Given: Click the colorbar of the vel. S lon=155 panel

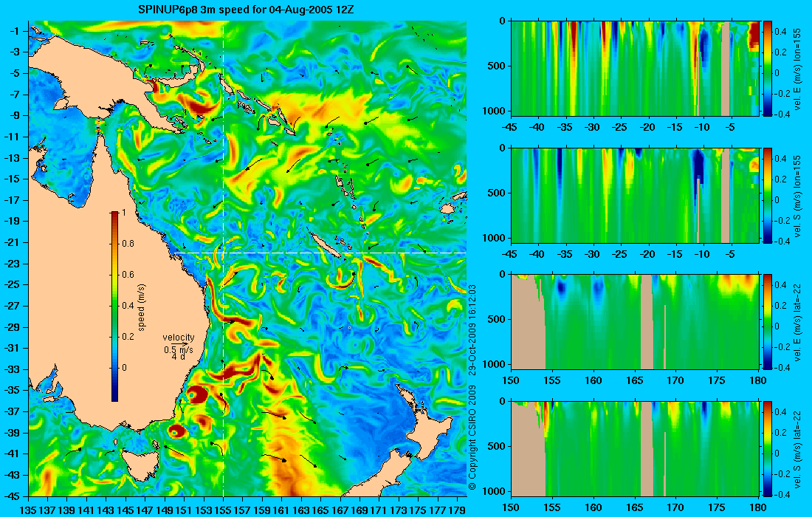Looking at the screenshot, I should coord(767,195).
